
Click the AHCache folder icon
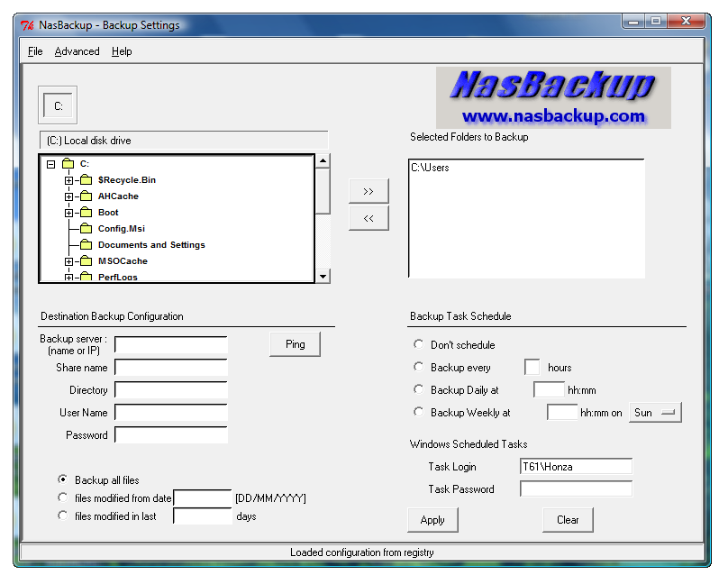pyautogui.click(x=86, y=196)
